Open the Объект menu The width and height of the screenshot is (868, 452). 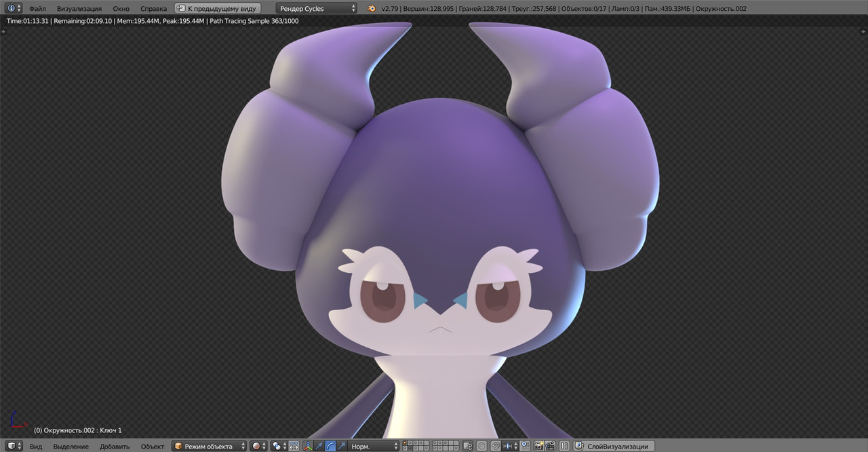pyautogui.click(x=153, y=446)
